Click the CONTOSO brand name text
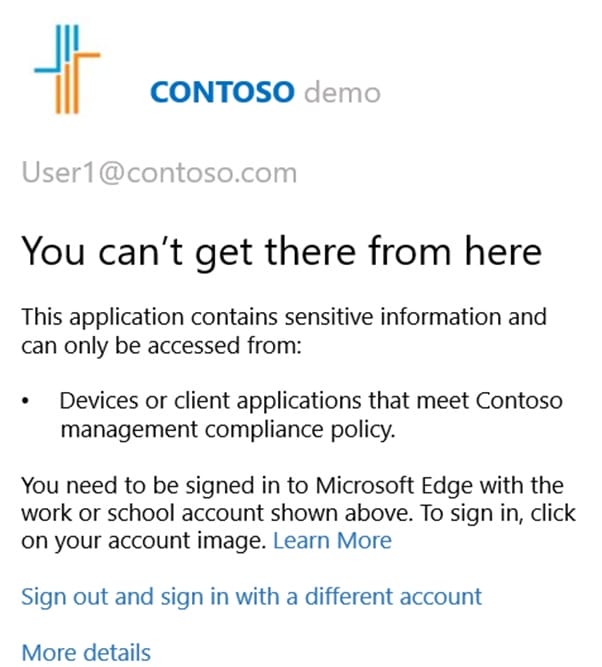The width and height of the screenshot is (602, 667). click(222, 92)
